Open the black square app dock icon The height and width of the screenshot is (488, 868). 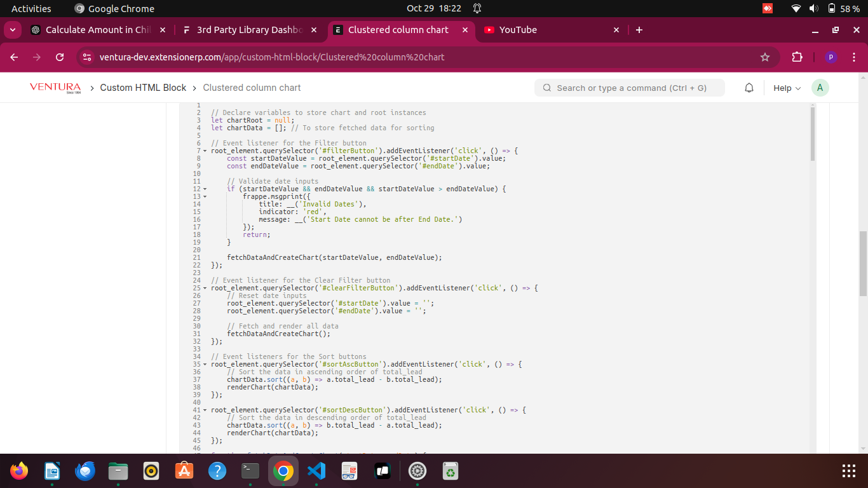pos(383,471)
